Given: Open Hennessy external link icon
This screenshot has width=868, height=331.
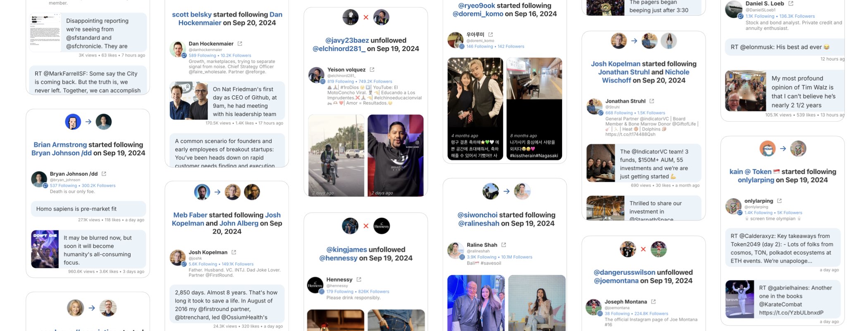Looking at the screenshot, I should pyautogui.click(x=359, y=280).
